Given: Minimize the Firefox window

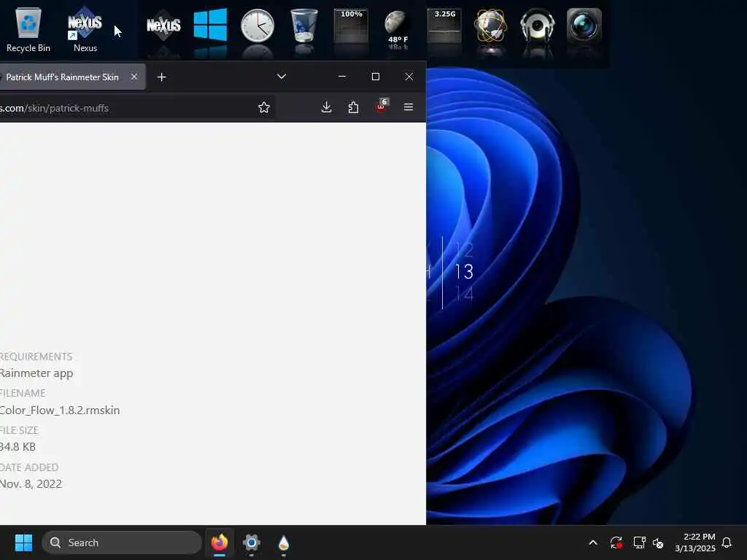Looking at the screenshot, I should 341,77.
